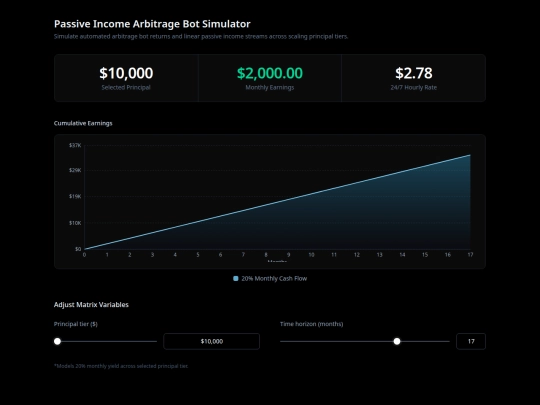The image size is (540, 405).
Task: Click the month 9 tick on the x-axis
Action: (x=289, y=255)
